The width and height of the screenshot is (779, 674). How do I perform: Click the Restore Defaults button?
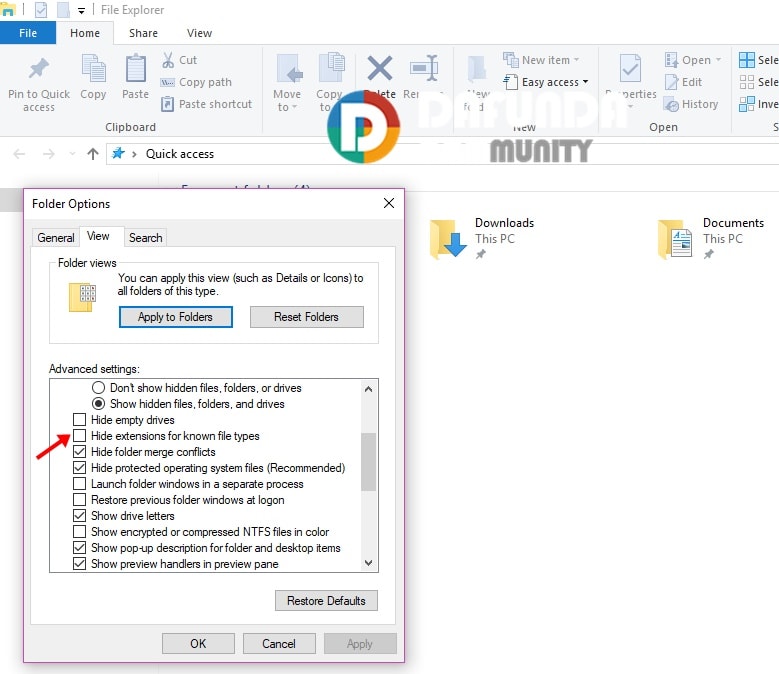[x=326, y=601]
